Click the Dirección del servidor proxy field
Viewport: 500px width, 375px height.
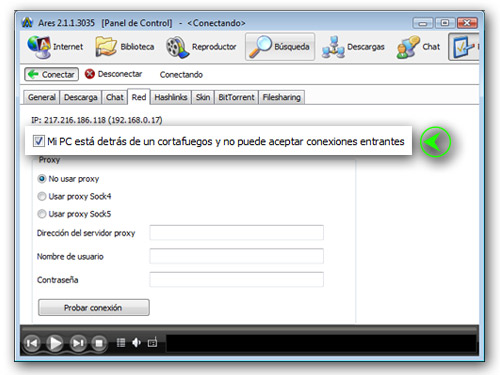pyautogui.click(x=236, y=233)
